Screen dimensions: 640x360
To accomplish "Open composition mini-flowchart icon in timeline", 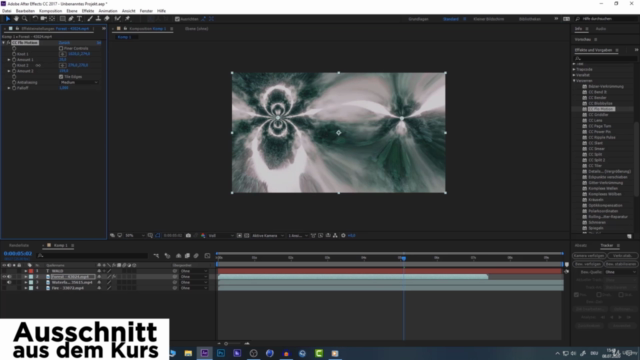I will tap(156, 256).
